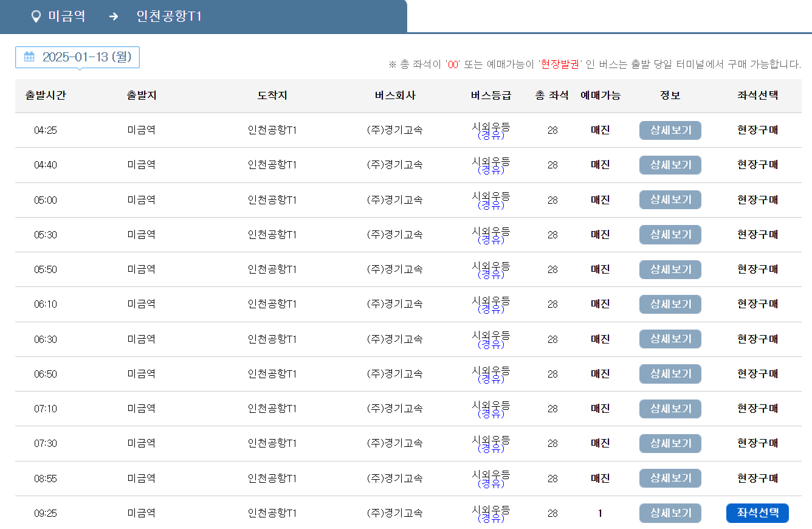Image resolution: width=812 pixels, height=529 pixels.
Task: Select seats for the 09:25 bus
Action: coord(757,513)
